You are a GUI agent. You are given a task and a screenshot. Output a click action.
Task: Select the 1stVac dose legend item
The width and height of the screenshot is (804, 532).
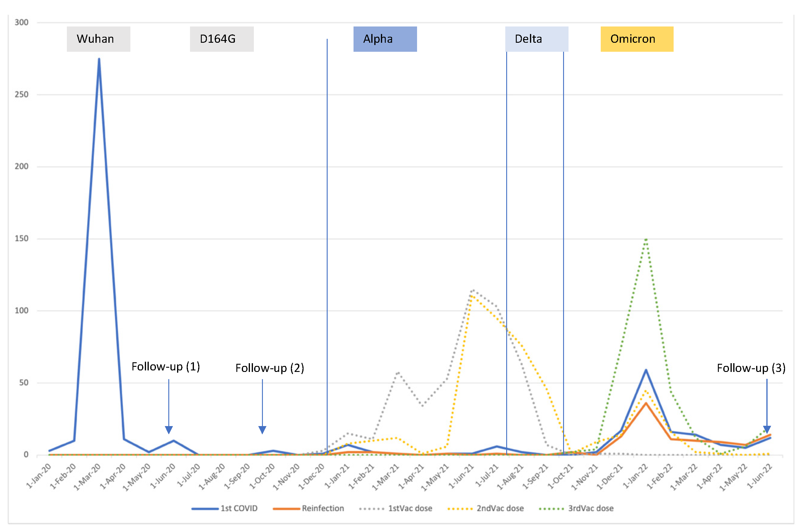pyautogui.click(x=410, y=508)
